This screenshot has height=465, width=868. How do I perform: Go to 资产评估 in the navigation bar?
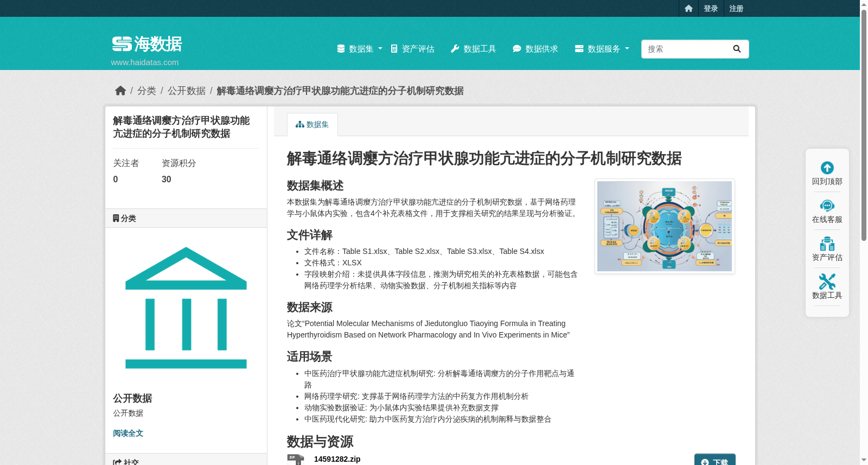click(413, 49)
